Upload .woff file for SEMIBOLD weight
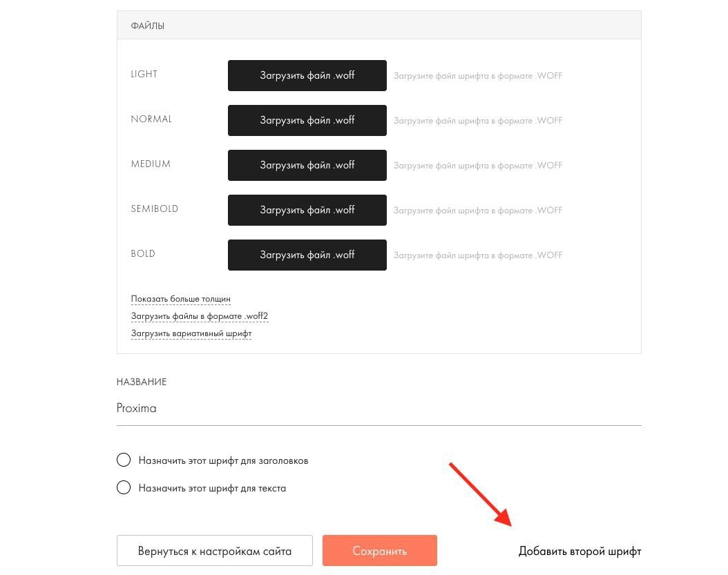 point(307,211)
